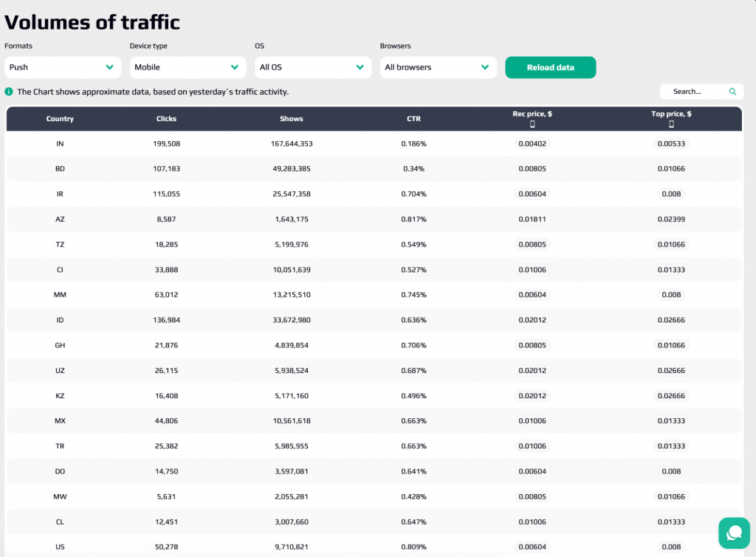Image resolution: width=756 pixels, height=557 pixels.
Task: Click the shows value 33,672,980
Action: [292, 320]
